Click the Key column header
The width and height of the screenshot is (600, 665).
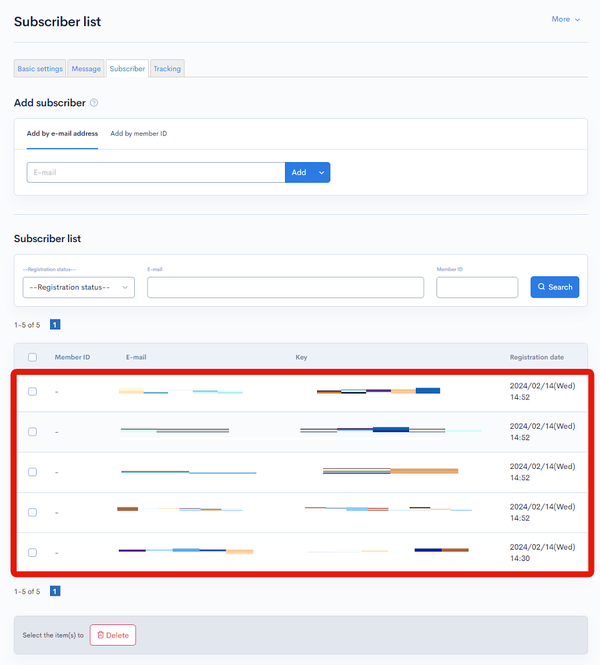coord(301,357)
